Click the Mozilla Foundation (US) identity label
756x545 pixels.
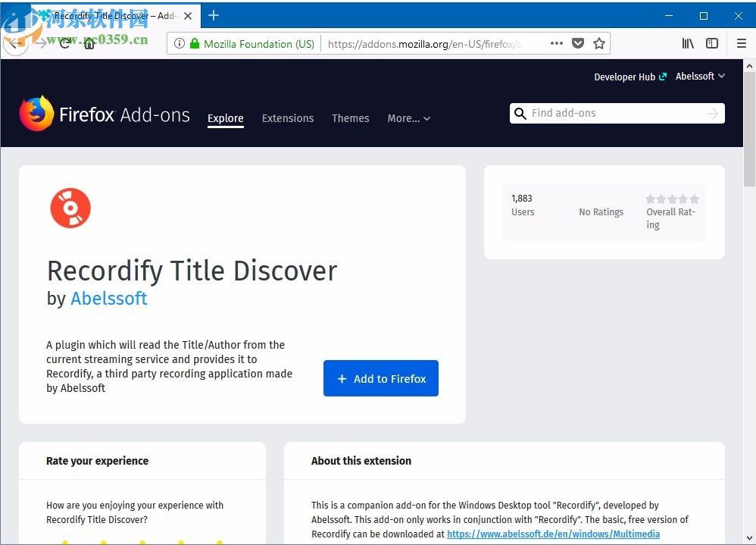tap(259, 44)
